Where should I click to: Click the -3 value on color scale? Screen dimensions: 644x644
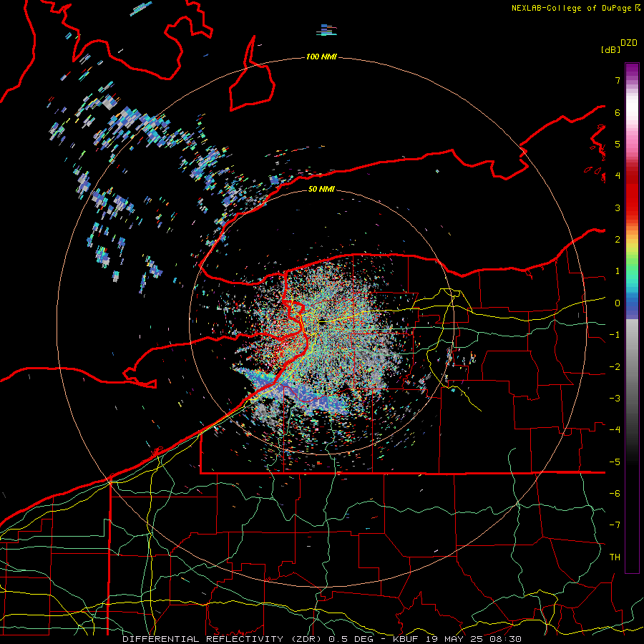[x=615, y=399]
